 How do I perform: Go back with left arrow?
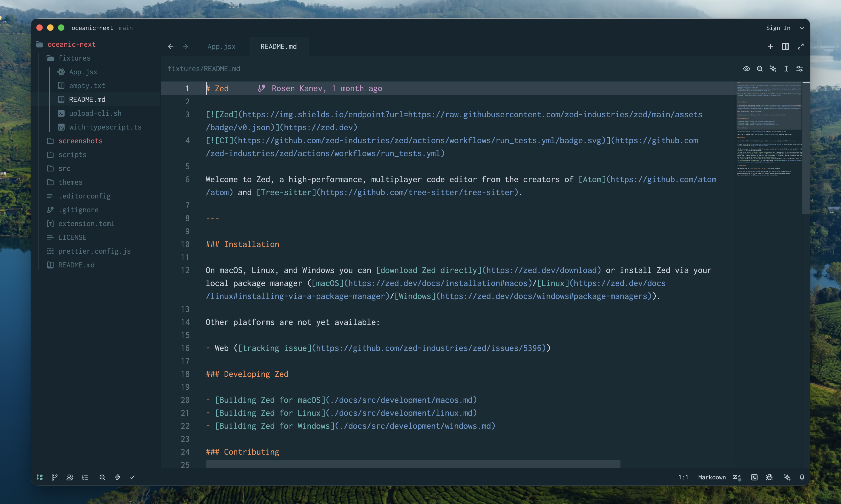(x=170, y=47)
